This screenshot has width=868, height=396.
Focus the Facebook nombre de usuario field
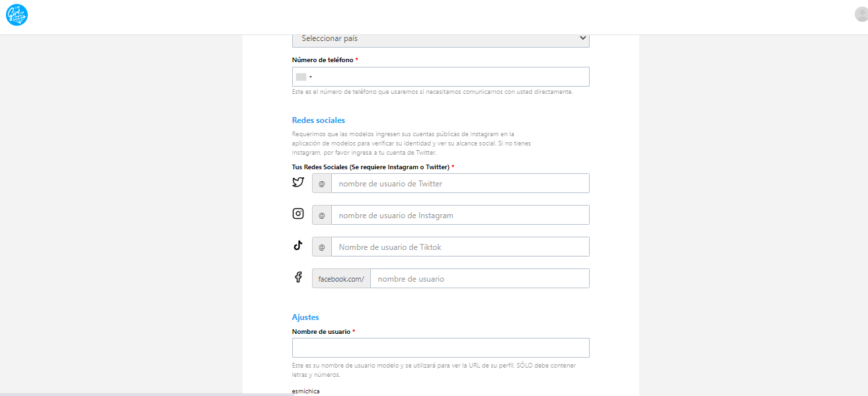point(479,279)
